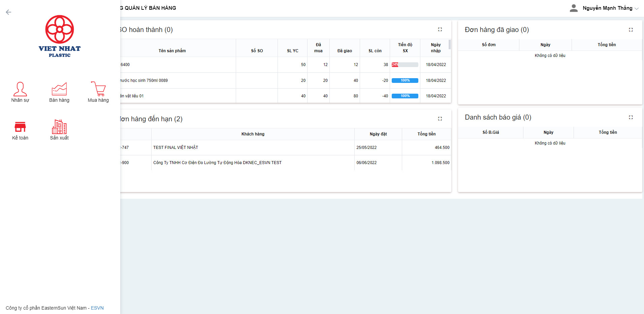Maximize the Đơn hàng đến hạn panel

pos(440,119)
